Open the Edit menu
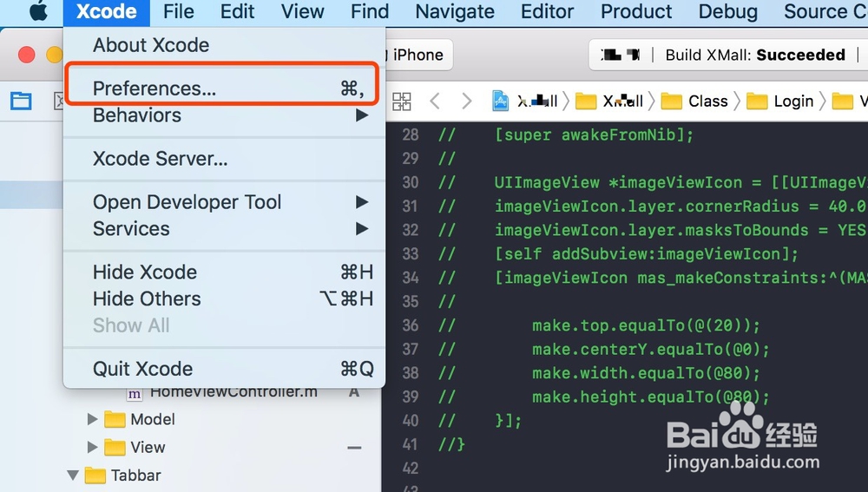868x492 pixels. 238,11
